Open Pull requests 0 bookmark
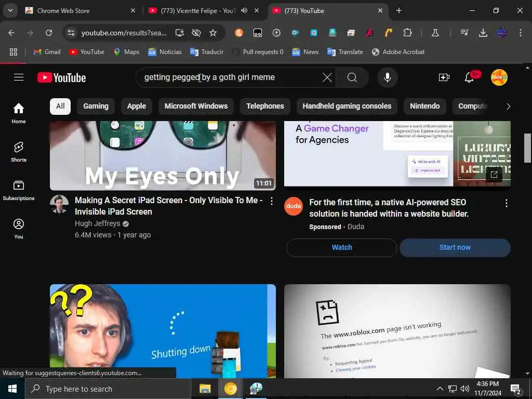Screen dimensions: 532x399 pyautogui.click(x=258, y=52)
